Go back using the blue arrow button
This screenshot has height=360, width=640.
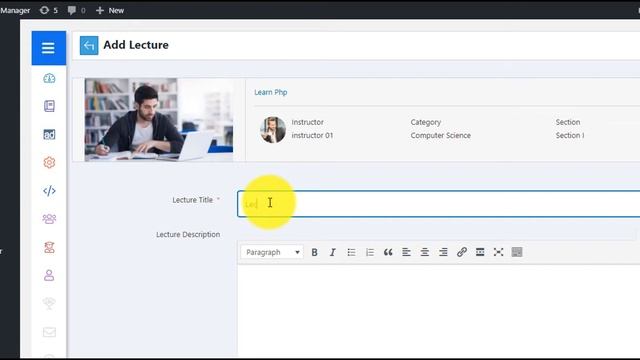coord(89,45)
